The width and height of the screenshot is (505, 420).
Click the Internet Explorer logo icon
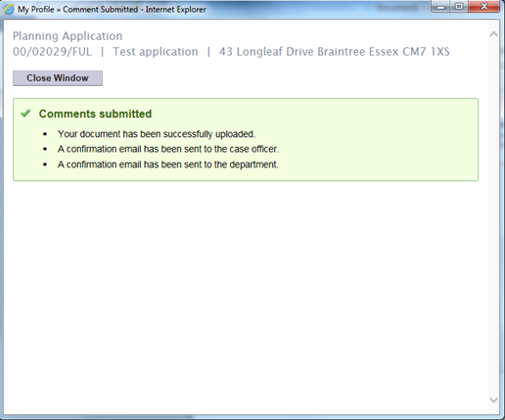click(x=9, y=10)
